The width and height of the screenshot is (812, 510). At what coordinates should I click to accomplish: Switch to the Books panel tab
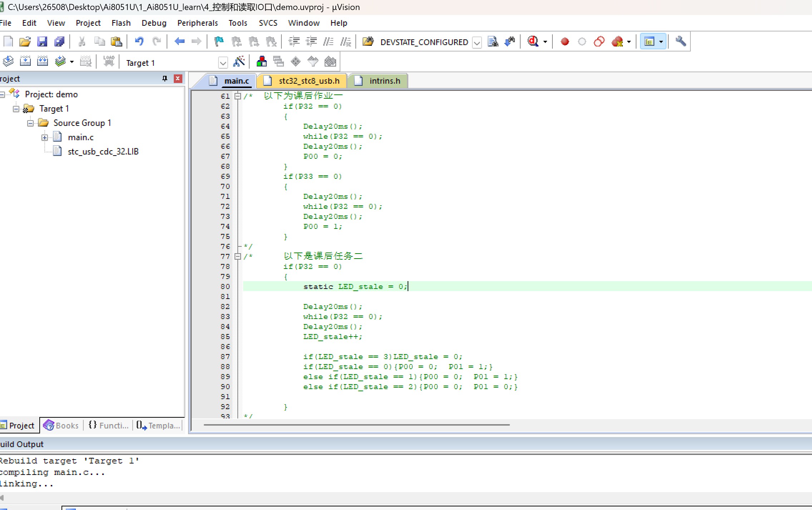61,426
